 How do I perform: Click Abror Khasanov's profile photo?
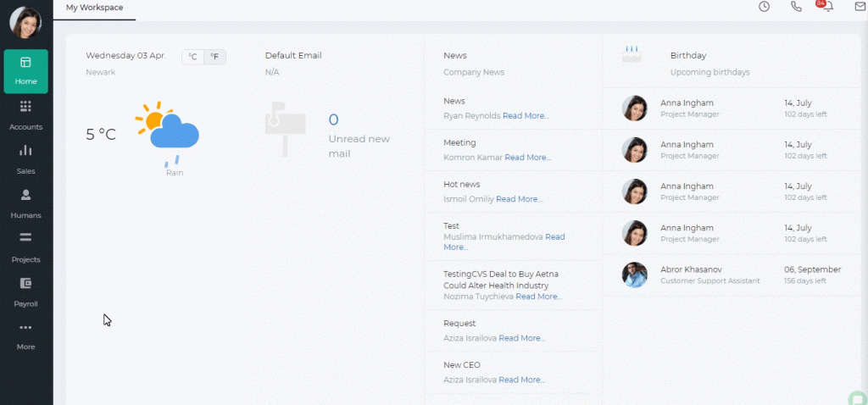634,275
